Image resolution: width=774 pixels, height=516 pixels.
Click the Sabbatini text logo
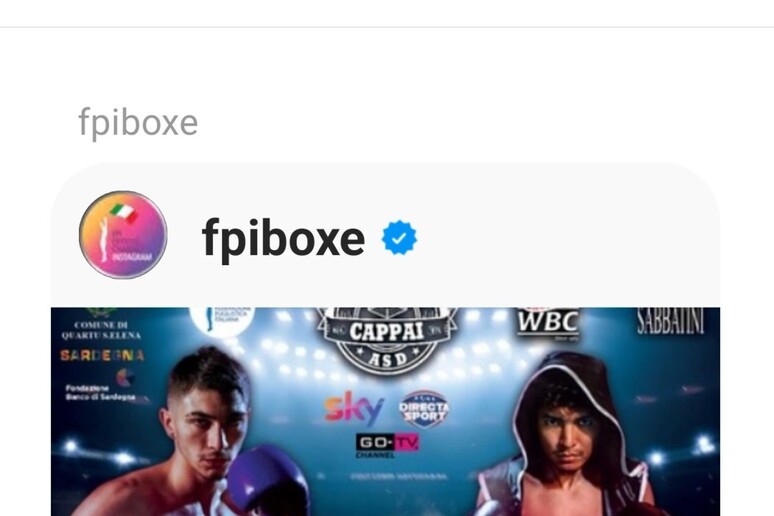coord(670,320)
